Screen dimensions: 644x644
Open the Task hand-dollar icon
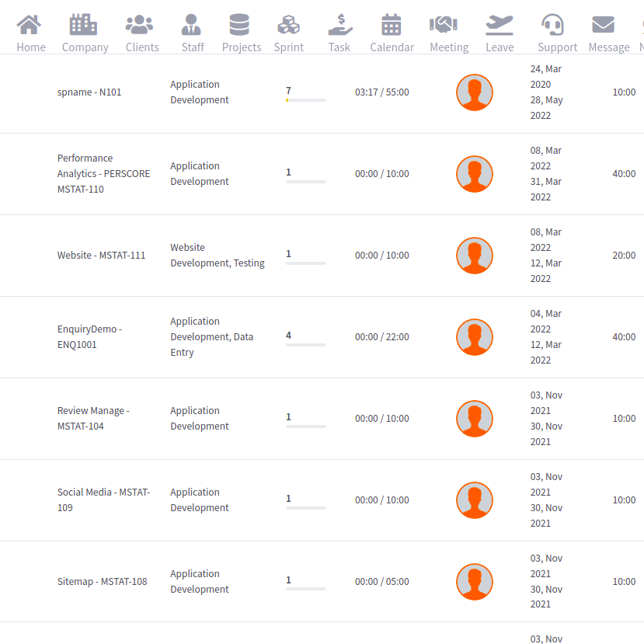(x=339, y=26)
